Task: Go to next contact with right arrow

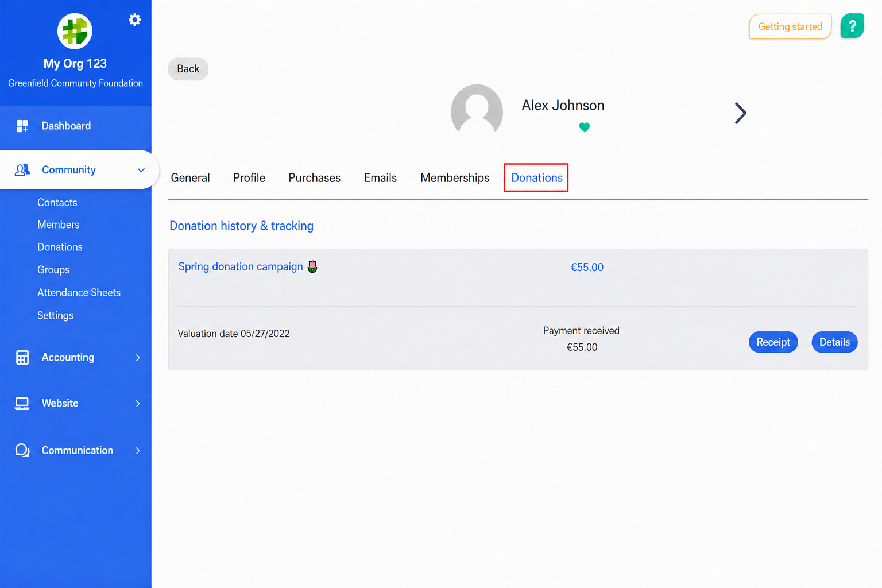Action: pos(741,113)
